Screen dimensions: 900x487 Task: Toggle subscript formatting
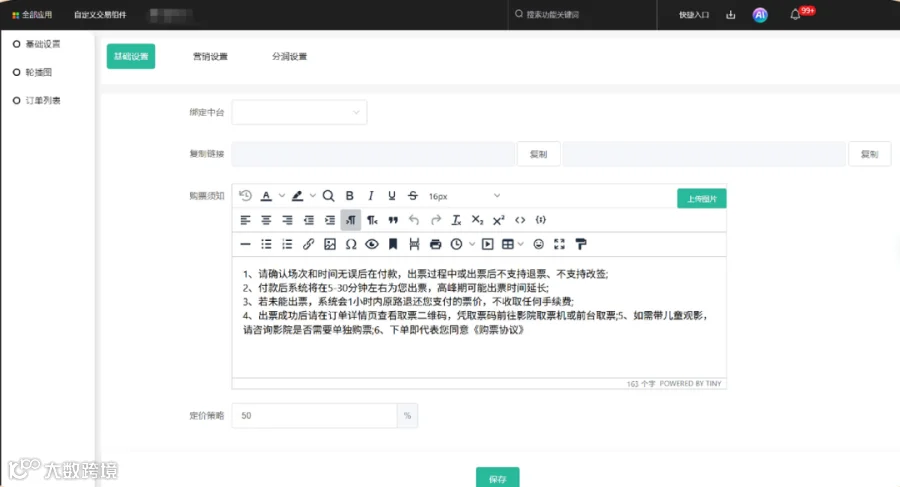(477, 220)
